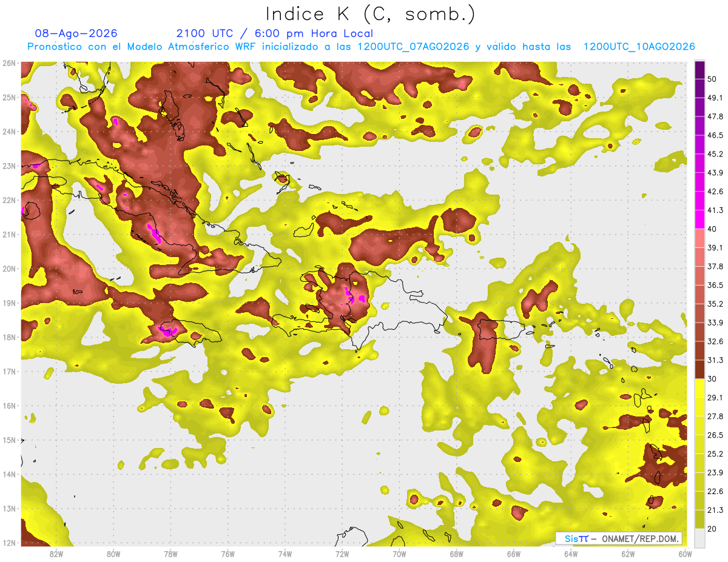
Task: Click the '64W' longitude axis label
Action: 571,554
